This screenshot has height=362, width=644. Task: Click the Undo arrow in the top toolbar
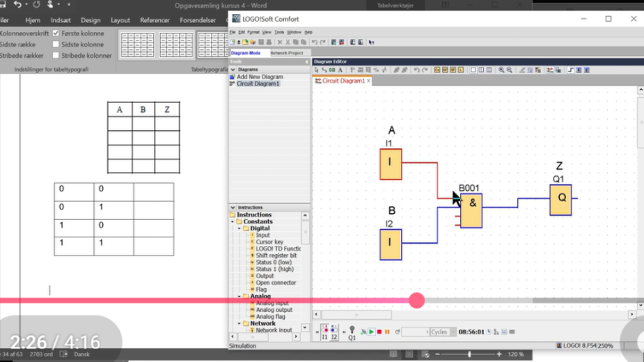point(314,42)
